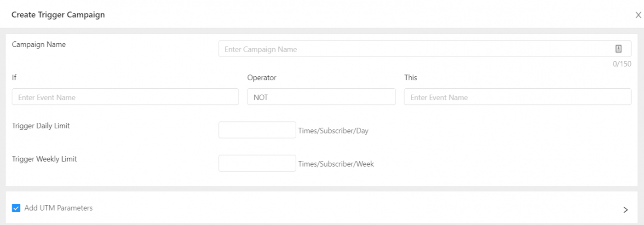Click the This field label
This screenshot has width=644, height=225.
(410, 77)
